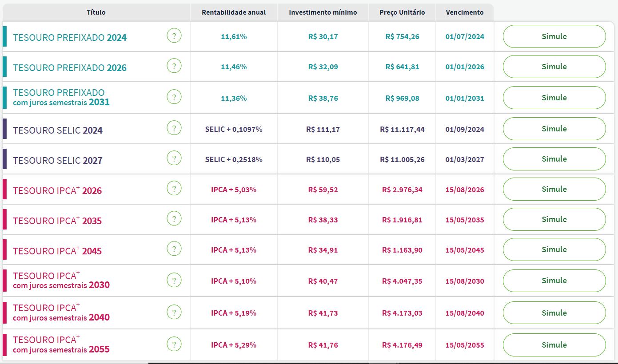Click help icon for Tesouro Prefixado 2024
618x364 pixels.
coord(174,36)
